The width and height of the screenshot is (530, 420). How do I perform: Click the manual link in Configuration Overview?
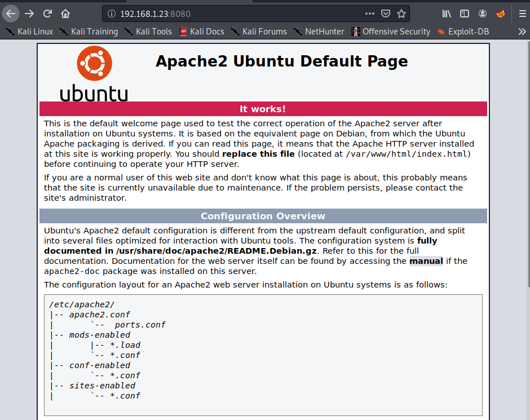[426, 261]
